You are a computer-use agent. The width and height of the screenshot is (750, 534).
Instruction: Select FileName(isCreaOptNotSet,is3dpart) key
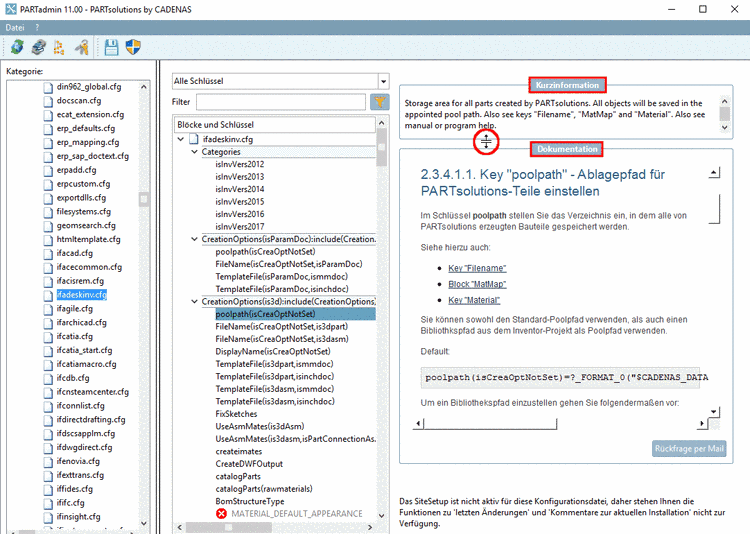tap(281, 326)
